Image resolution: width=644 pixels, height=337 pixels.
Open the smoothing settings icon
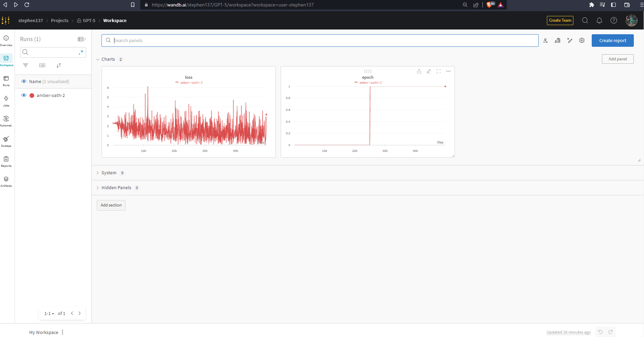pyautogui.click(x=557, y=40)
